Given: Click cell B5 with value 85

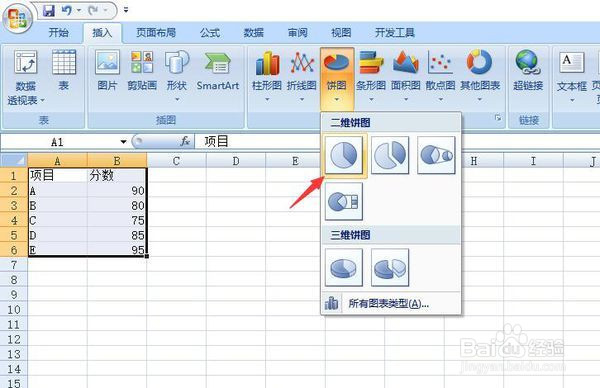Looking at the screenshot, I should pos(117,235).
